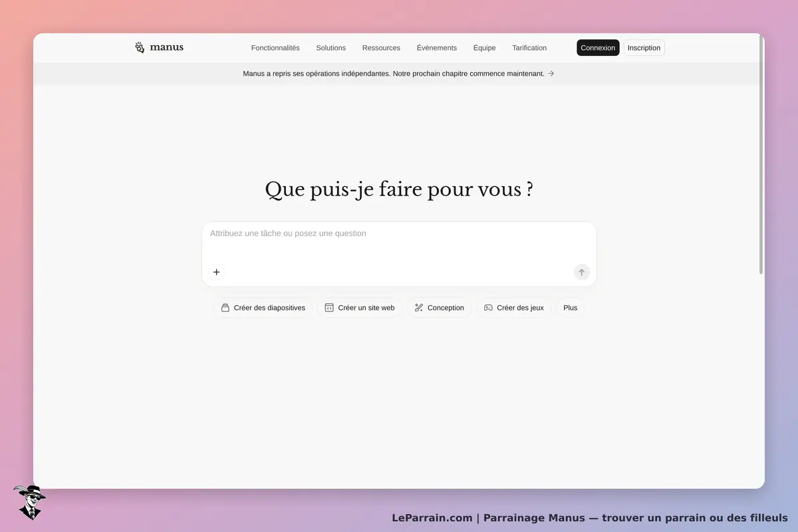Click the page vertical scrollbar

(x=761, y=153)
